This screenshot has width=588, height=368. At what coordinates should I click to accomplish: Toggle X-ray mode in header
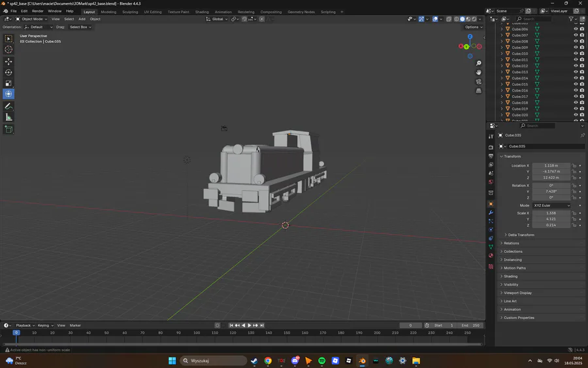449,19
